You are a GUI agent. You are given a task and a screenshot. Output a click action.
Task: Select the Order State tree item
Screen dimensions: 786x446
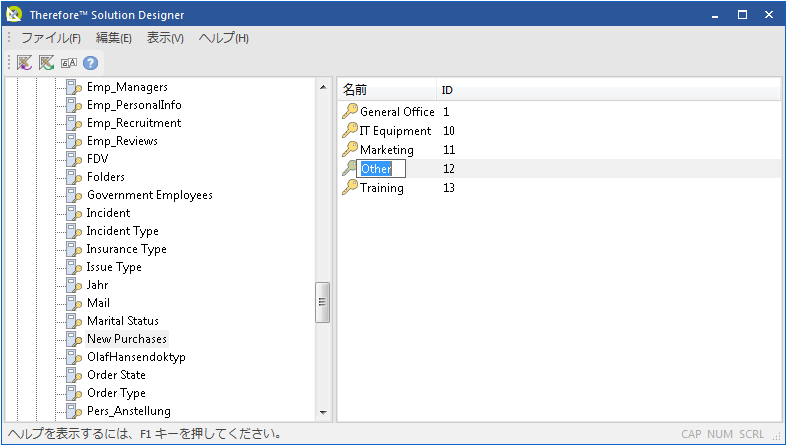[x=116, y=375]
